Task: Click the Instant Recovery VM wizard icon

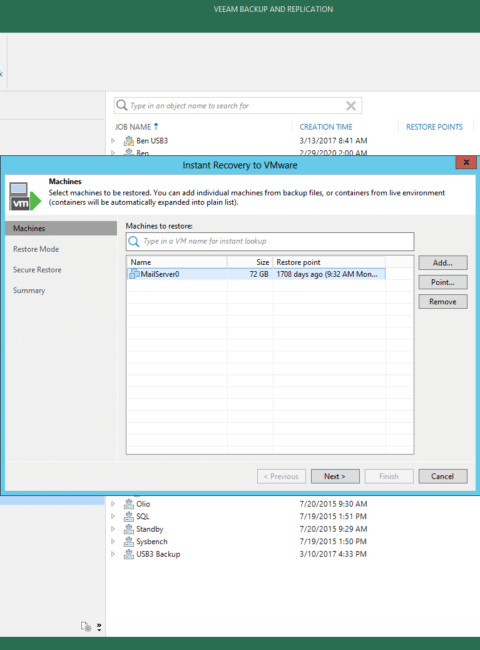Action: (x=25, y=196)
